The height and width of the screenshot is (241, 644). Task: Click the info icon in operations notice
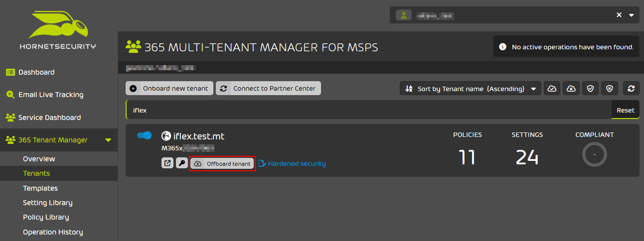[x=502, y=47]
